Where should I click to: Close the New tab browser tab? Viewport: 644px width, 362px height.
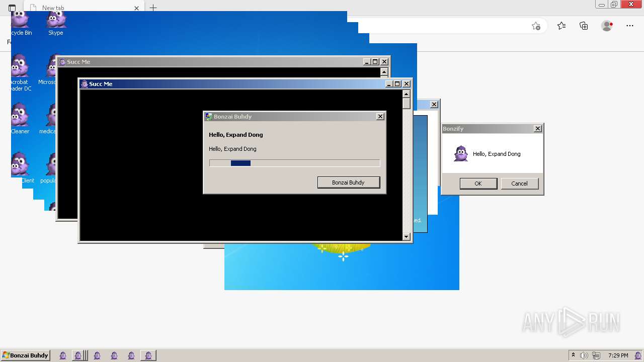136,8
